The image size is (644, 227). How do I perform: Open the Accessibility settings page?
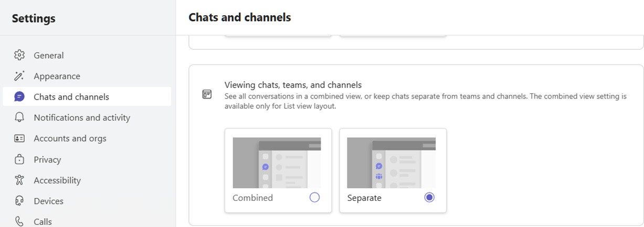coord(57,180)
